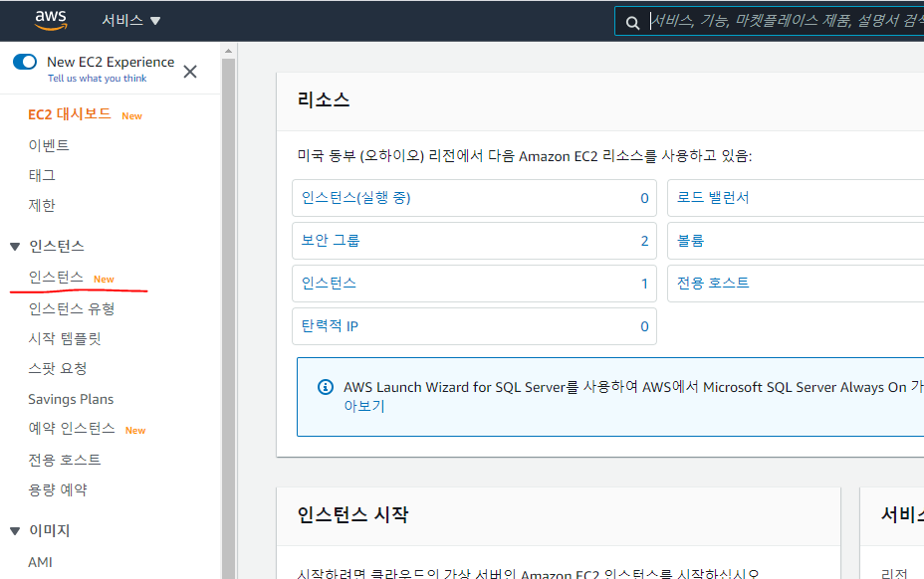Image resolution: width=924 pixels, height=579 pixels.
Task: Go to 이벤트 in sidebar
Action: [x=49, y=145]
